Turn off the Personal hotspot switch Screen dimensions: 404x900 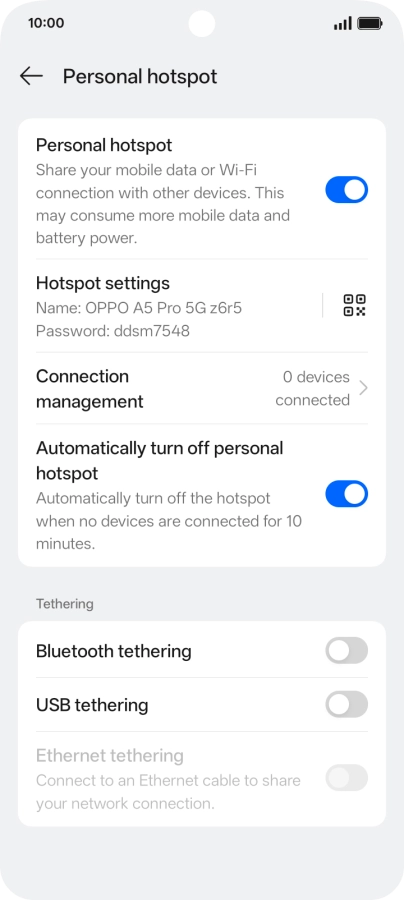pos(347,190)
